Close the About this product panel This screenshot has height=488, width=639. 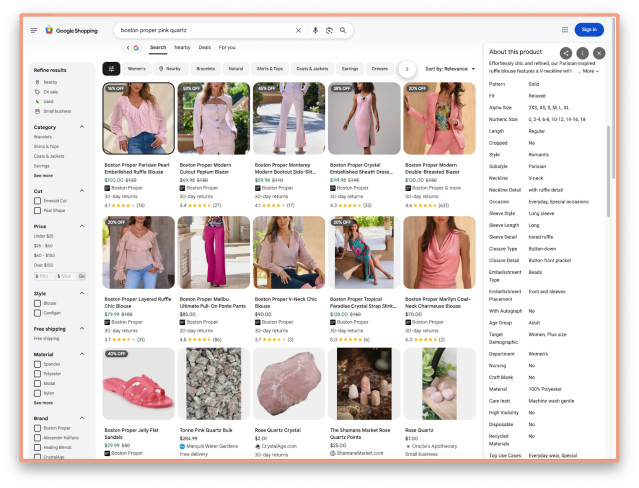click(599, 52)
